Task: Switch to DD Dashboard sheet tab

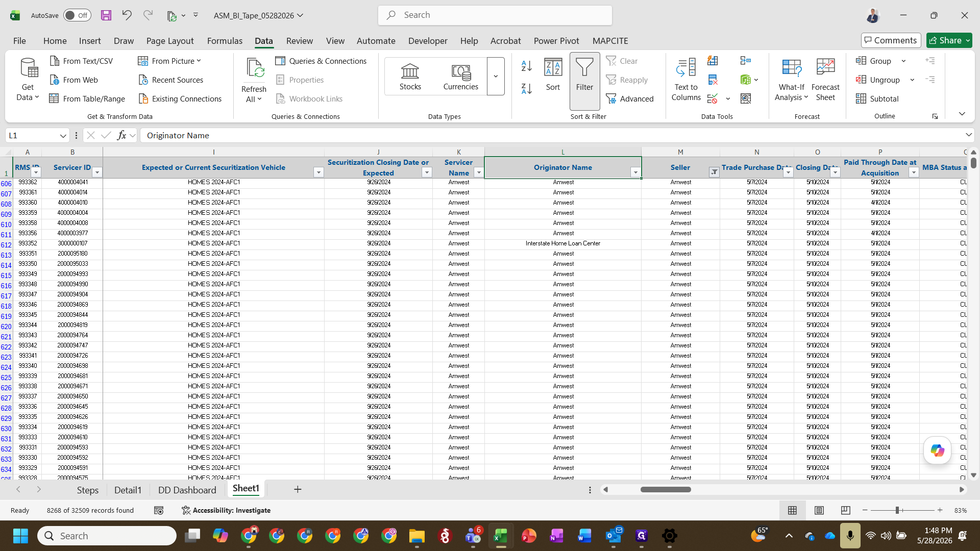Action: coord(187,490)
